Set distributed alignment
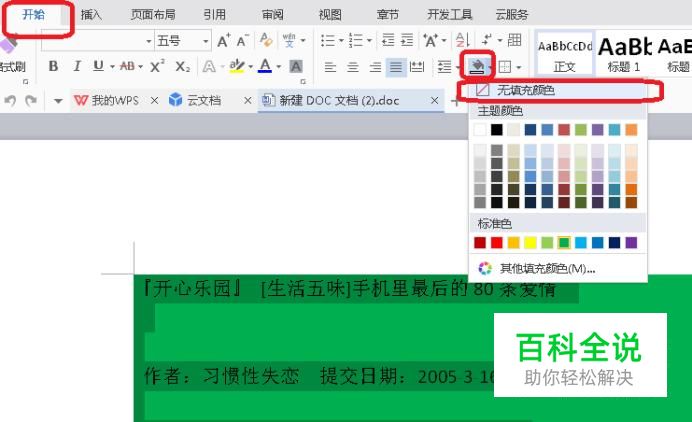692x422 pixels. pyautogui.click(x=417, y=67)
